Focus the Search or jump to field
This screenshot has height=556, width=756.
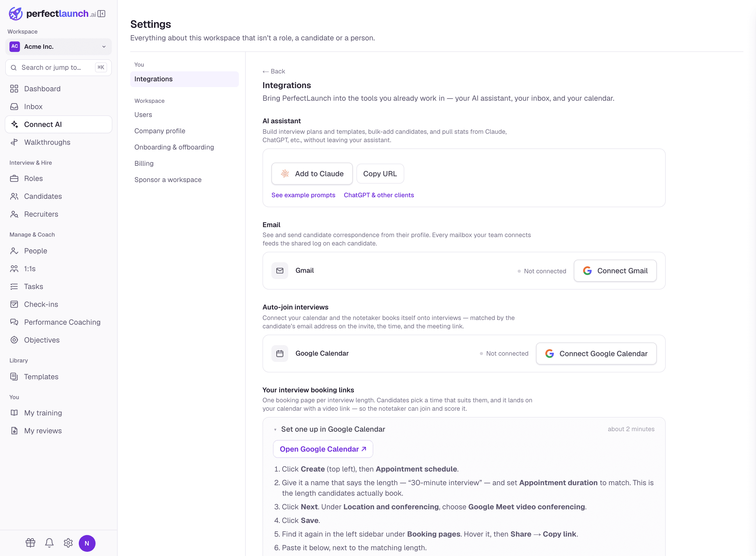click(x=59, y=68)
